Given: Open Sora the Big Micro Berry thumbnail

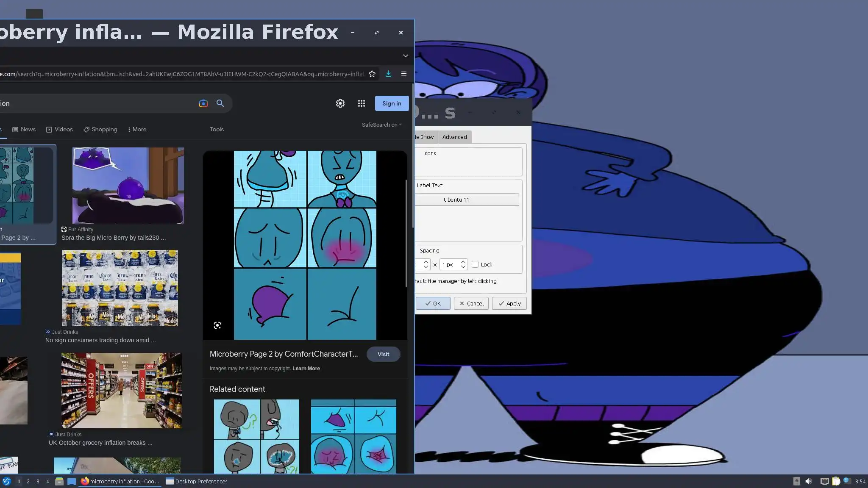Looking at the screenshot, I should point(128,186).
